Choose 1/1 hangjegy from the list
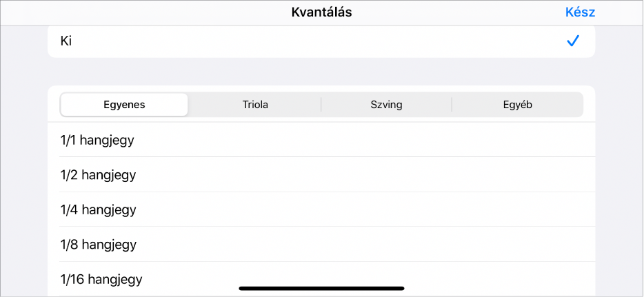The width and height of the screenshot is (644, 297). click(321, 140)
